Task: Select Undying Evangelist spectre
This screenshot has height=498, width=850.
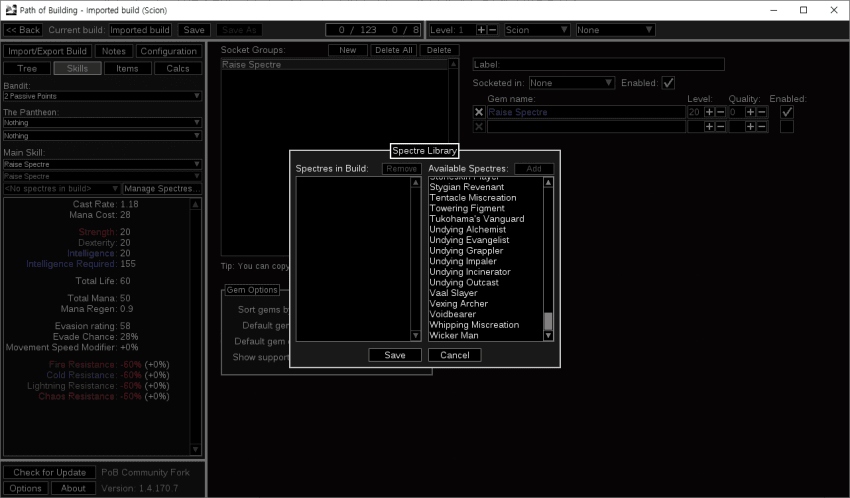Action: coord(469,240)
